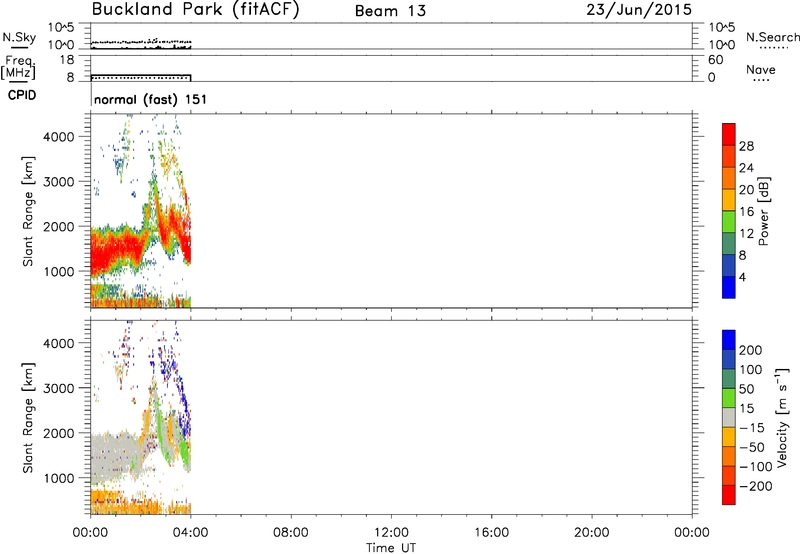This screenshot has height=554, width=800.
Task: Click the 'Power [dB]' colorbar title
Action: tap(764, 211)
